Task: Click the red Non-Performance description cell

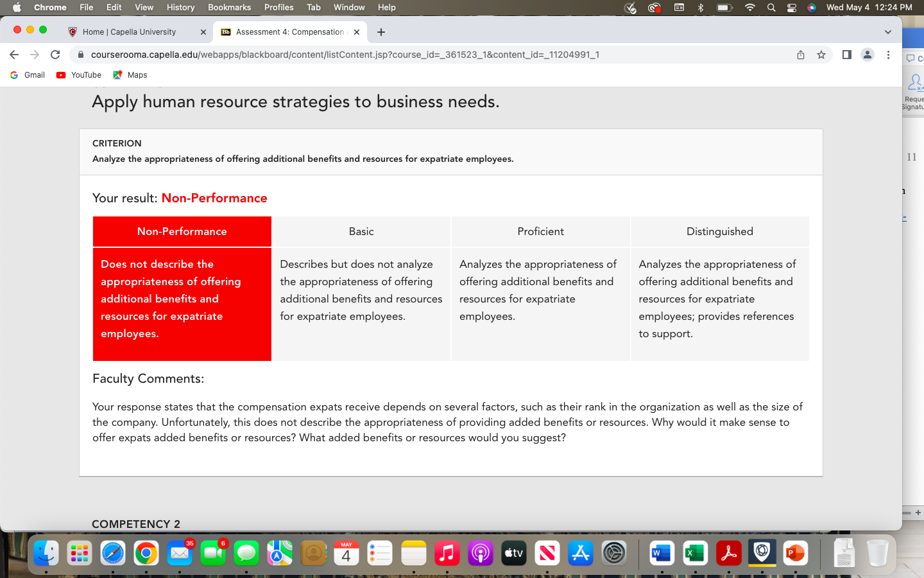Action: (182, 304)
